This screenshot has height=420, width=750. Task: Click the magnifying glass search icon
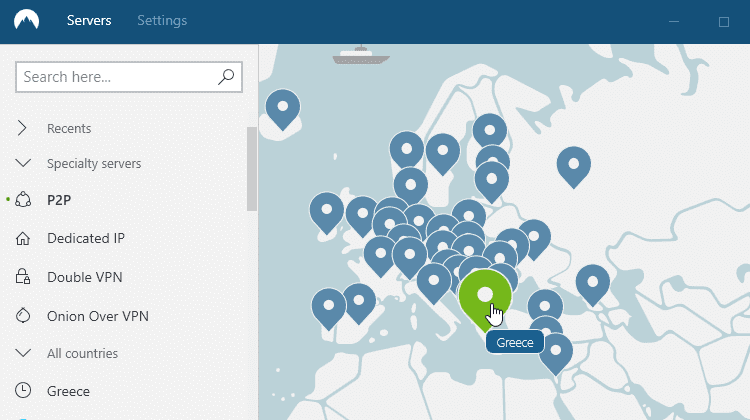[x=226, y=77]
